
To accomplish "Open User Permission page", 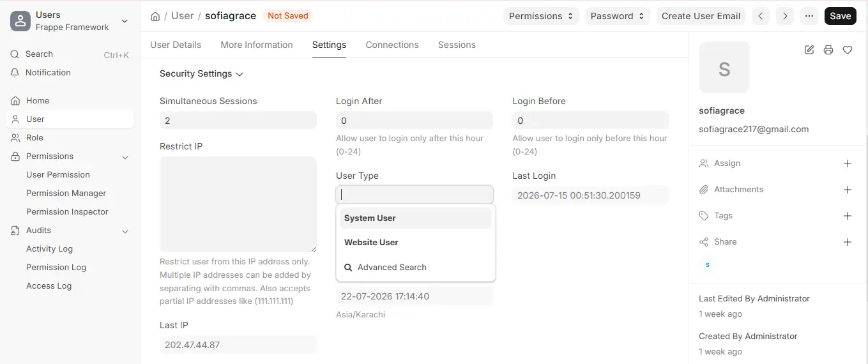I will [x=58, y=175].
